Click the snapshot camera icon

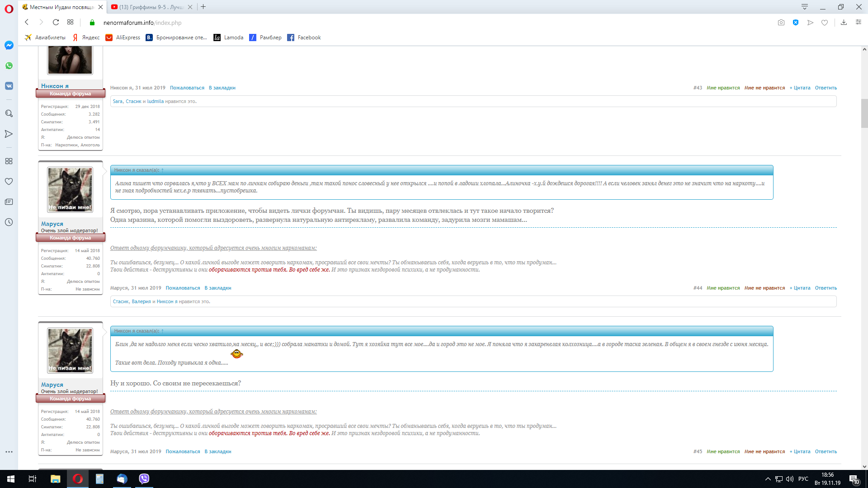click(781, 23)
